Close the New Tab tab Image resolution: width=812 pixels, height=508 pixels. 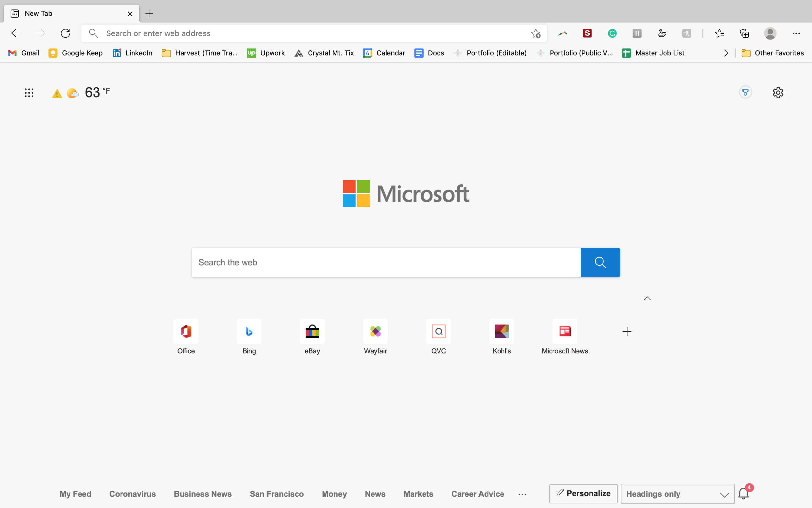[x=130, y=14]
